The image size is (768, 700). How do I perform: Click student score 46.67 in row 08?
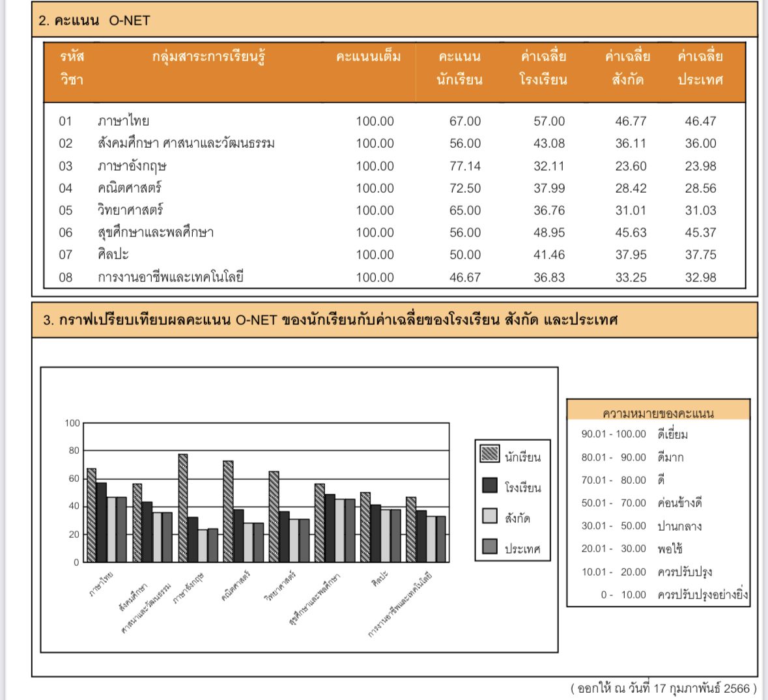(x=465, y=277)
